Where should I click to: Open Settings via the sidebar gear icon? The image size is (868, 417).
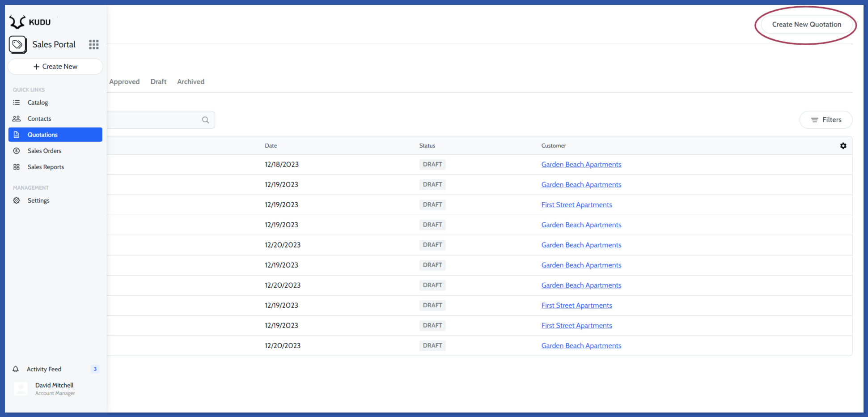tap(17, 200)
